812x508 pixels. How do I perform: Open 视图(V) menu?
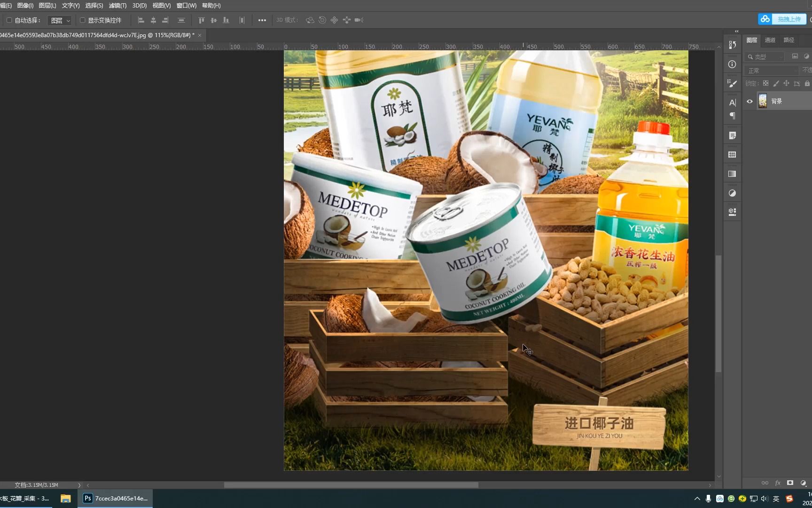point(161,6)
